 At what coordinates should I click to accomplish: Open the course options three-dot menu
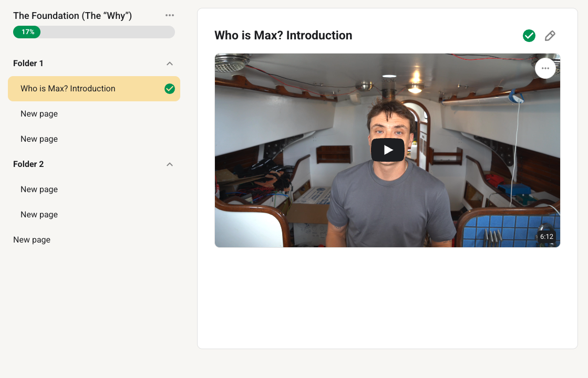(x=169, y=16)
